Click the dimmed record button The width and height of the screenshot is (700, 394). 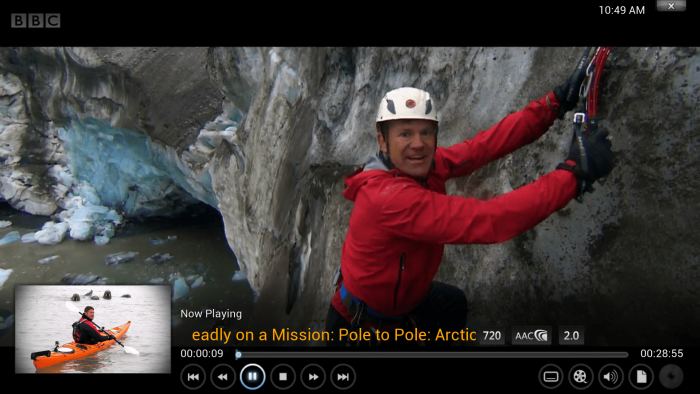coord(671,377)
